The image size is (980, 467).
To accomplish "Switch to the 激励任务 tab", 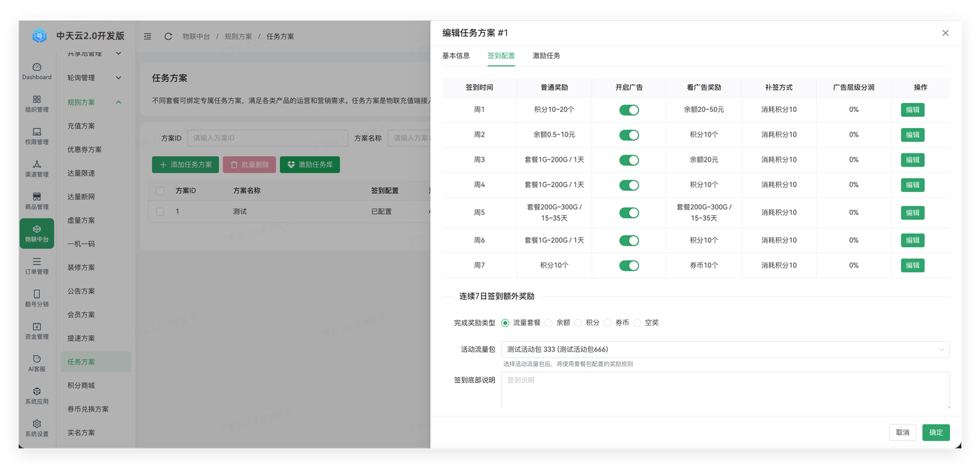I will (546, 55).
